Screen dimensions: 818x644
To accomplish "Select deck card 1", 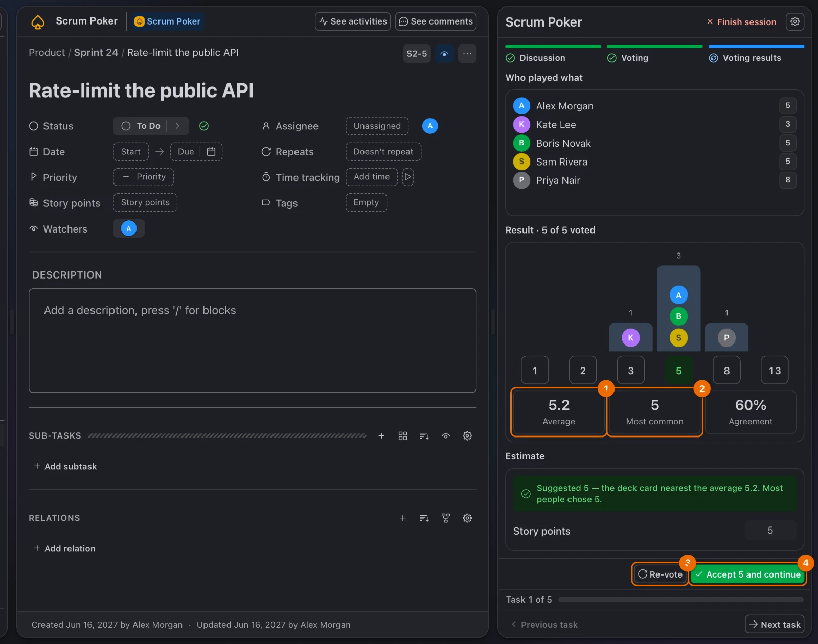I will coord(535,371).
